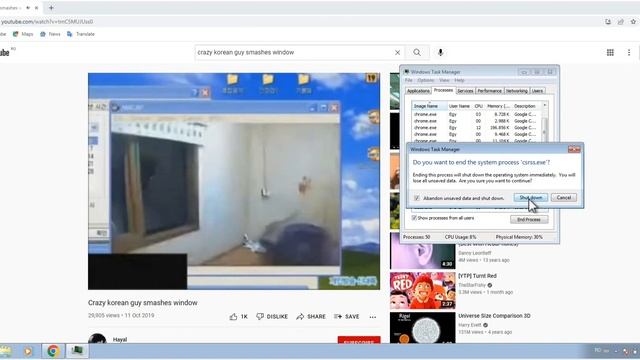Open Task Manager File menu
Viewport: 640px width, 360px height.
click(409, 80)
